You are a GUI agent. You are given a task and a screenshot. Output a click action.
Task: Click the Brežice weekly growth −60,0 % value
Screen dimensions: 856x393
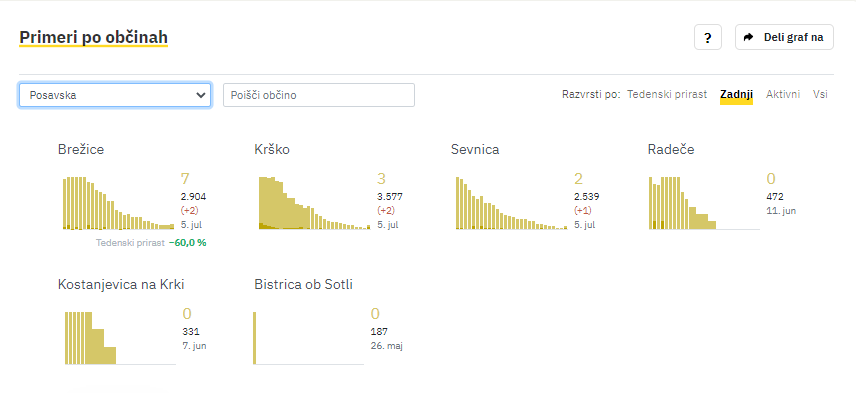click(x=187, y=243)
